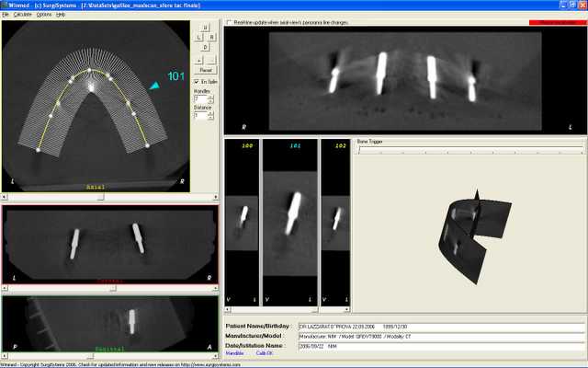Enable real-time update on panoramic line changes
The image size is (588, 368).
click(x=229, y=22)
